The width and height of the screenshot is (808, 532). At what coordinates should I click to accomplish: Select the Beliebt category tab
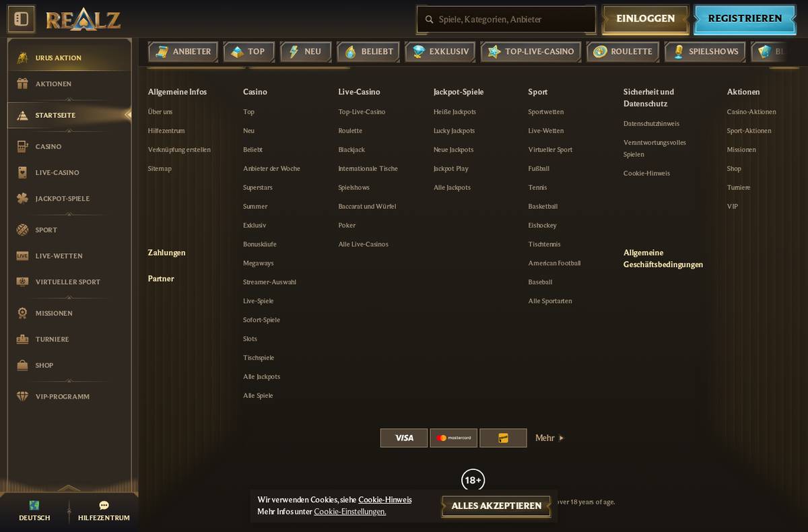coord(369,52)
